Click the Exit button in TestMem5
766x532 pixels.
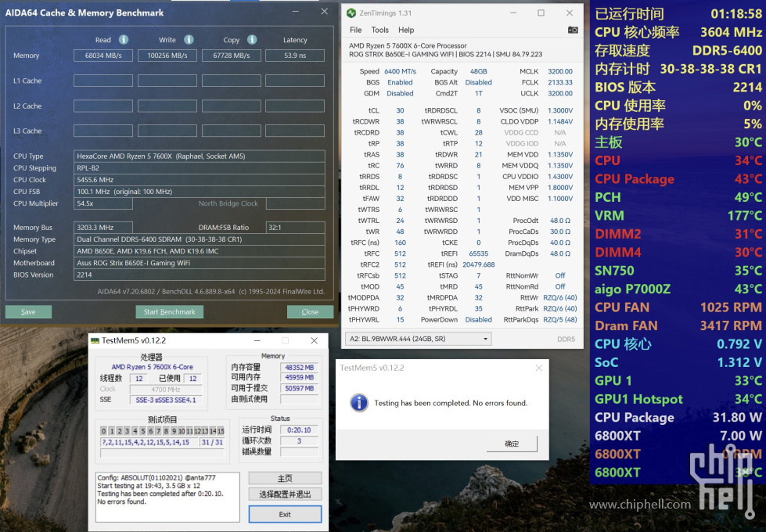(285, 515)
